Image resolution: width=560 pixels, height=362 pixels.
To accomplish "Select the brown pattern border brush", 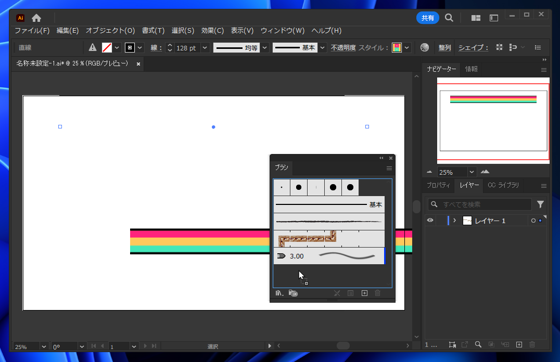I will tap(329, 239).
